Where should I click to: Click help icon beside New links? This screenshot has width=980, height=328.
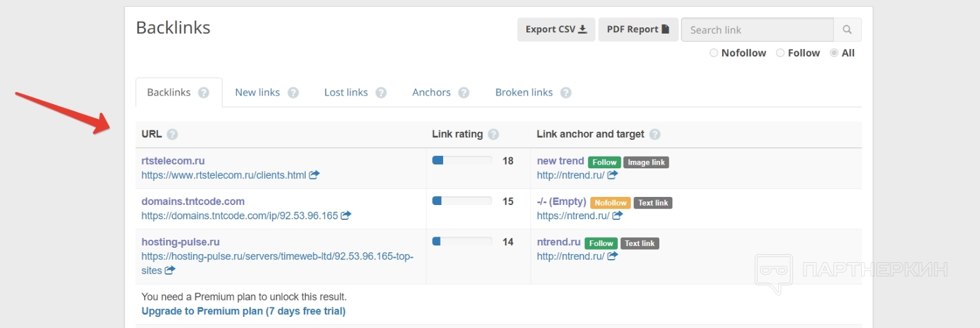click(x=293, y=93)
